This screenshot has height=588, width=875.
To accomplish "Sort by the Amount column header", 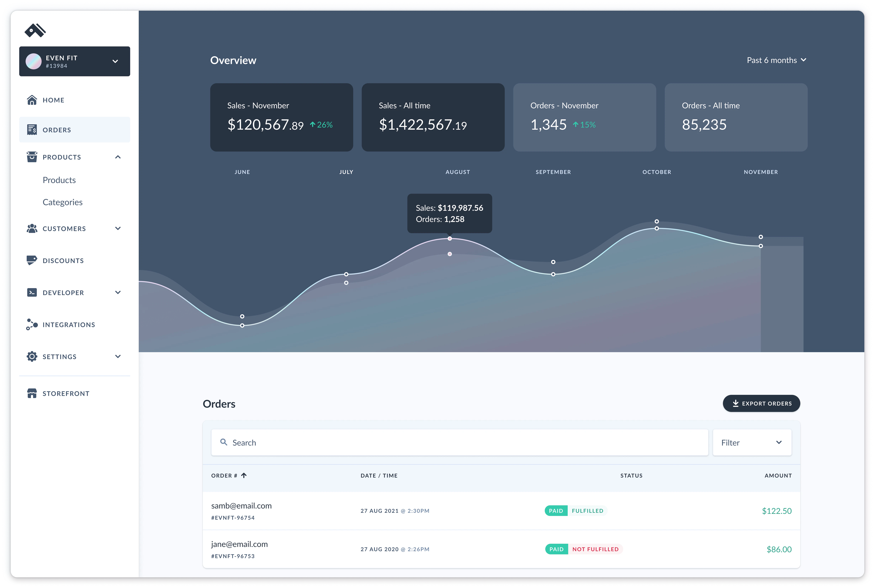I will (778, 475).
